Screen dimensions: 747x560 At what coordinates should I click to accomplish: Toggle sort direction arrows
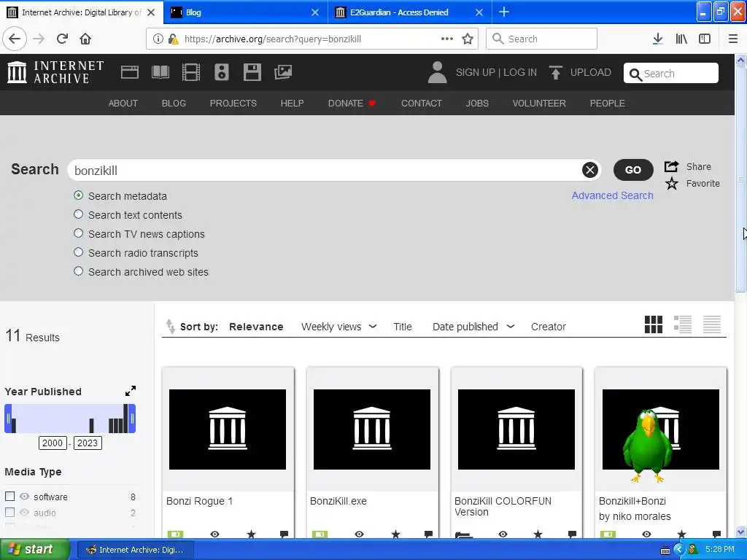click(x=170, y=327)
